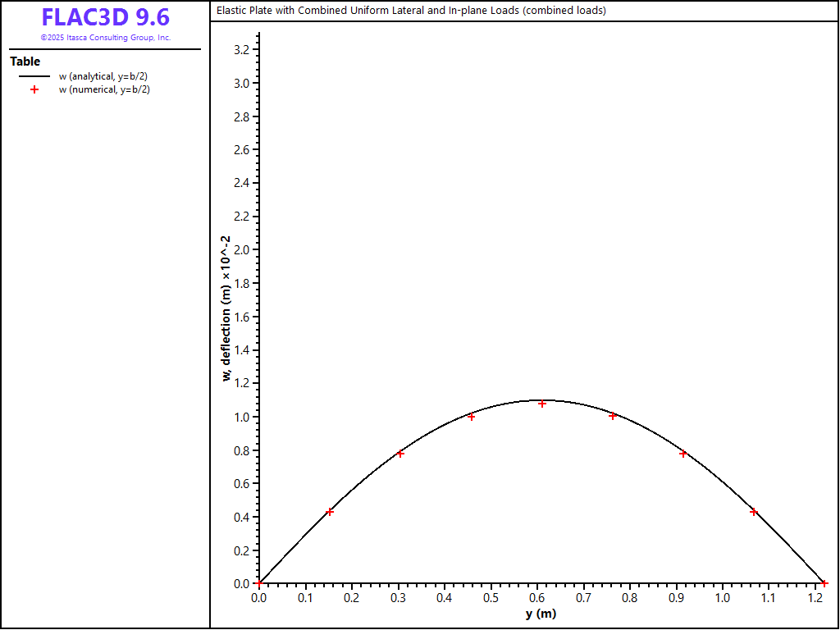
Task: Click the red plus legend marker icon
Action: (x=34, y=90)
